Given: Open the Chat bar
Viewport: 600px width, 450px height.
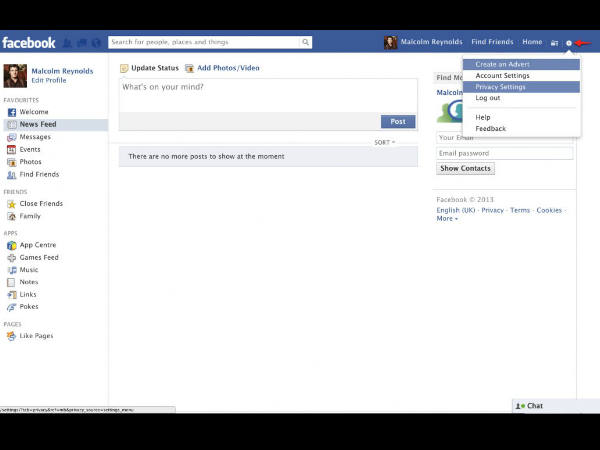Looking at the screenshot, I should click(x=556, y=406).
